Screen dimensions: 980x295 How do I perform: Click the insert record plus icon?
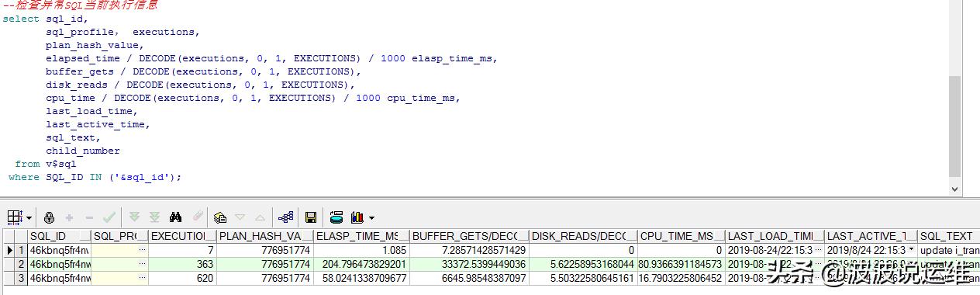click(70, 218)
